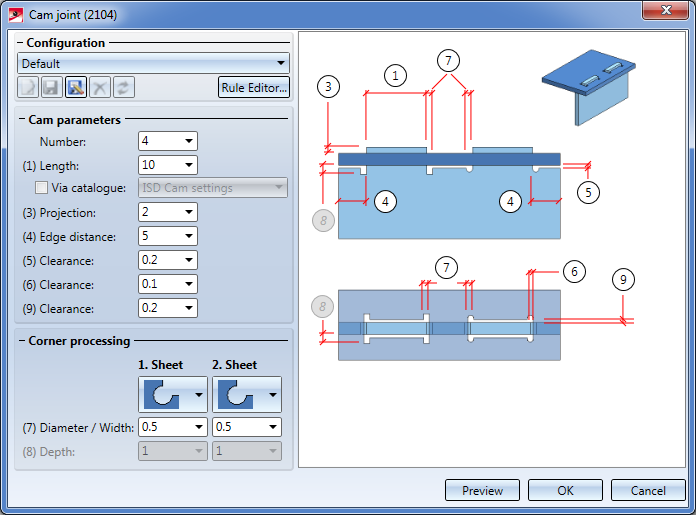Click the Preview button
696x515 pixels.
(482, 490)
